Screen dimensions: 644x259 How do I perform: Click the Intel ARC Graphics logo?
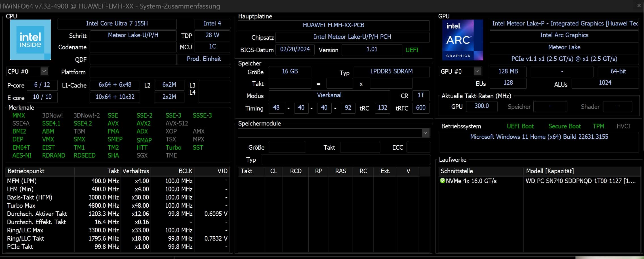point(462,40)
